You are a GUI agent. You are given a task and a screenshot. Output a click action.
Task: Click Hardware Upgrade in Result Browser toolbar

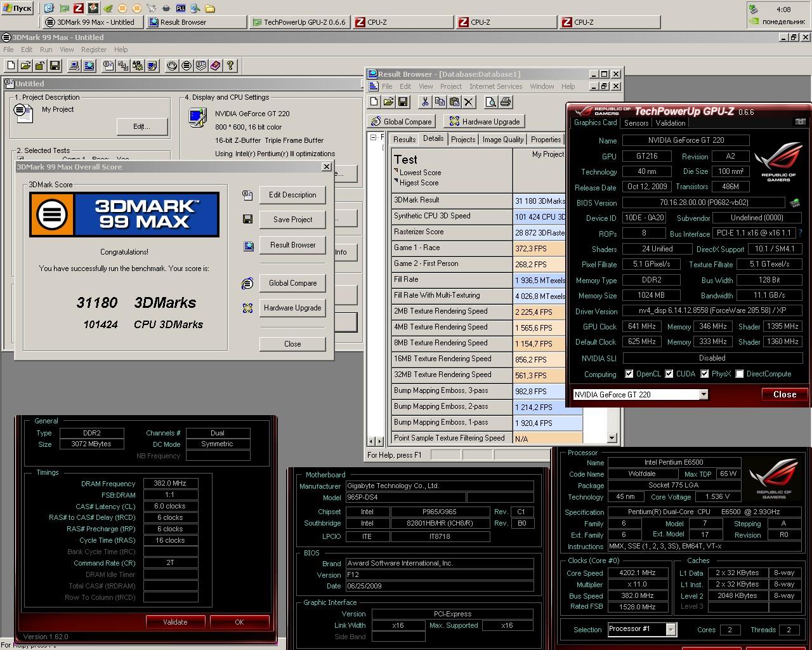[x=484, y=121]
